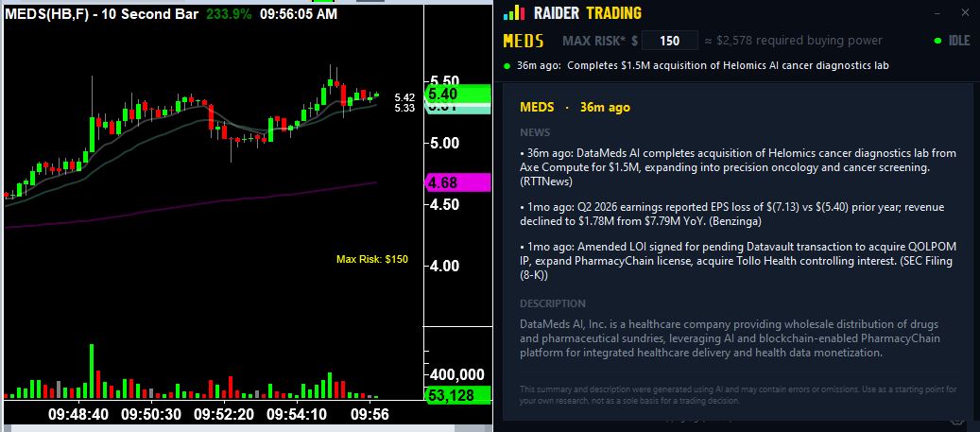Click the MEDS ticker symbol in Raider Trading
Viewport: 980px width, 432px height.
(x=524, y=42)
